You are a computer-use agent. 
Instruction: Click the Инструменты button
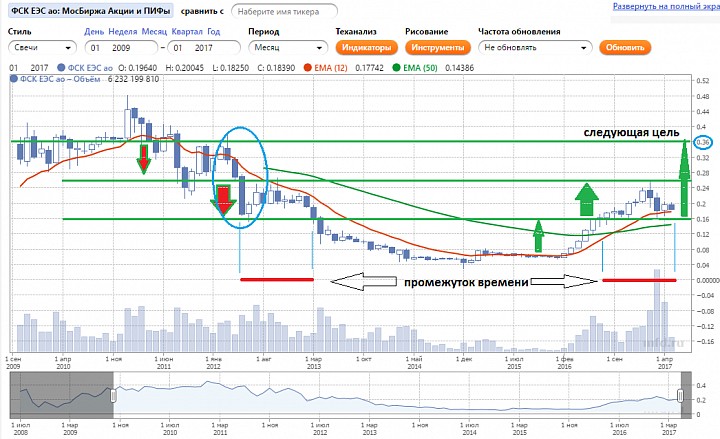coord(438,47)
